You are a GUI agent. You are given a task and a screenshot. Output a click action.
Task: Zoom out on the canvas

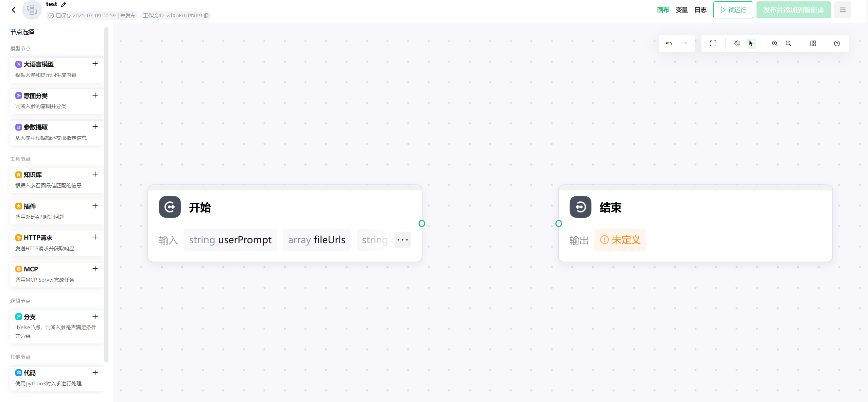[789, 43]
